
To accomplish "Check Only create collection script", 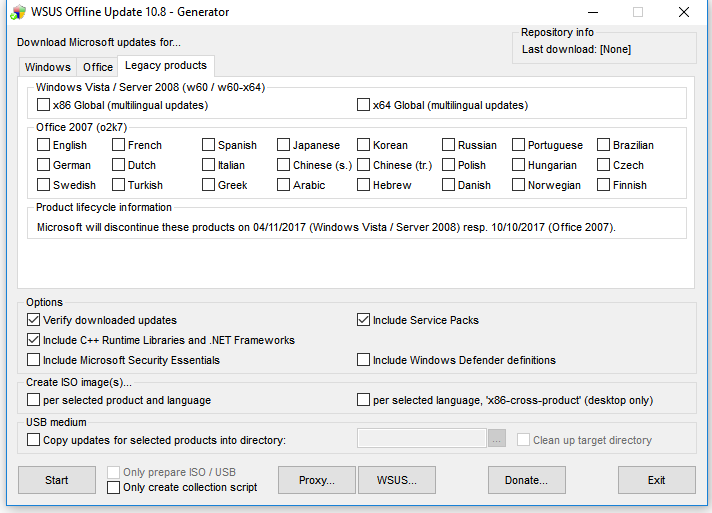I will pyautogui.click(x=113, y=488).
